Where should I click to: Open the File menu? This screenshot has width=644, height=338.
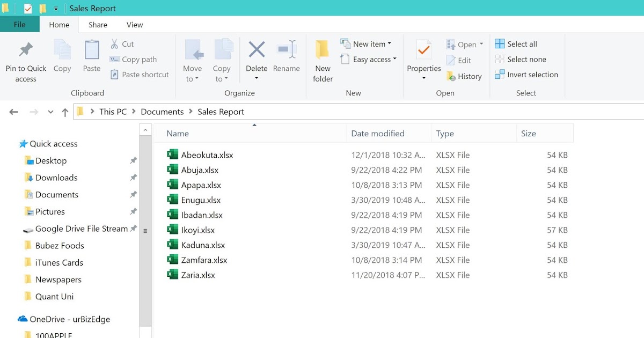(x=19, y=25)
